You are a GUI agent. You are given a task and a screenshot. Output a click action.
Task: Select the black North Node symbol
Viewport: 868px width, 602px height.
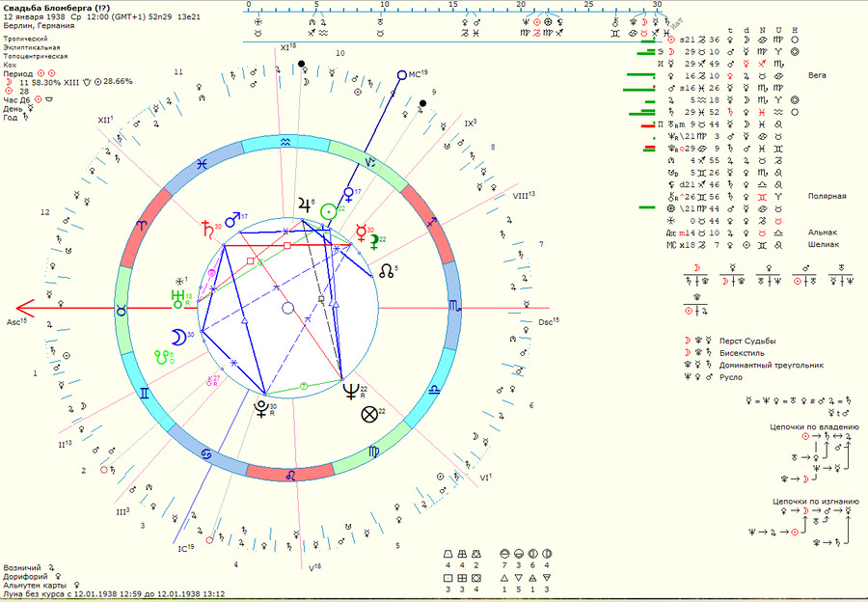coord(386,271)
